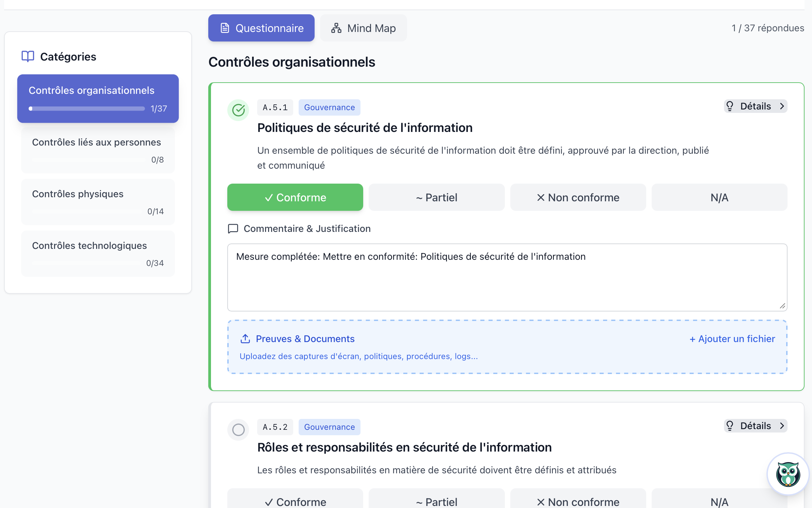Click the Gouvernance tag on A.5.2
Image resolution: width=812 pixels, height=508 pixels.
329,427
